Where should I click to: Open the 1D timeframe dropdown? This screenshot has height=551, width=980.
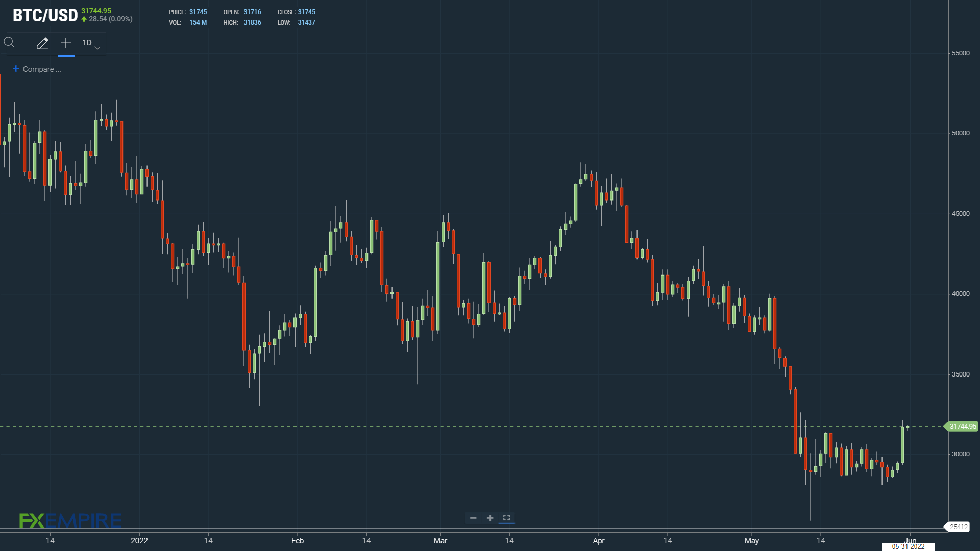tap(91, 44)
